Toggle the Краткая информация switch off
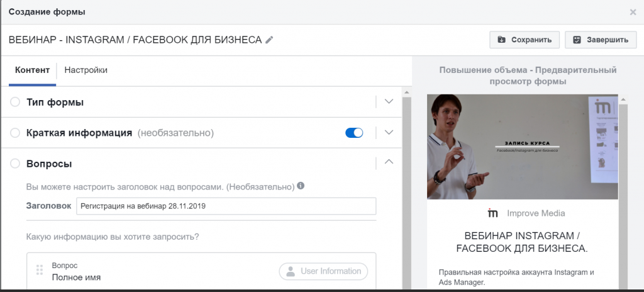 (x=354, y=133)
